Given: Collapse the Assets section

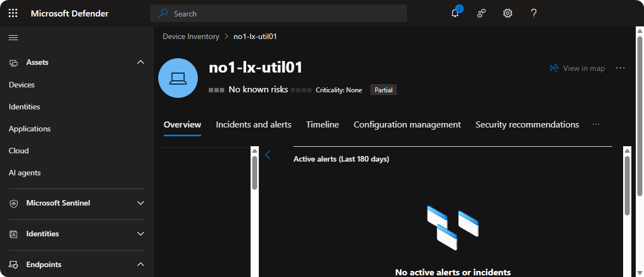Looking at the screenshot, I should point(140,63).
